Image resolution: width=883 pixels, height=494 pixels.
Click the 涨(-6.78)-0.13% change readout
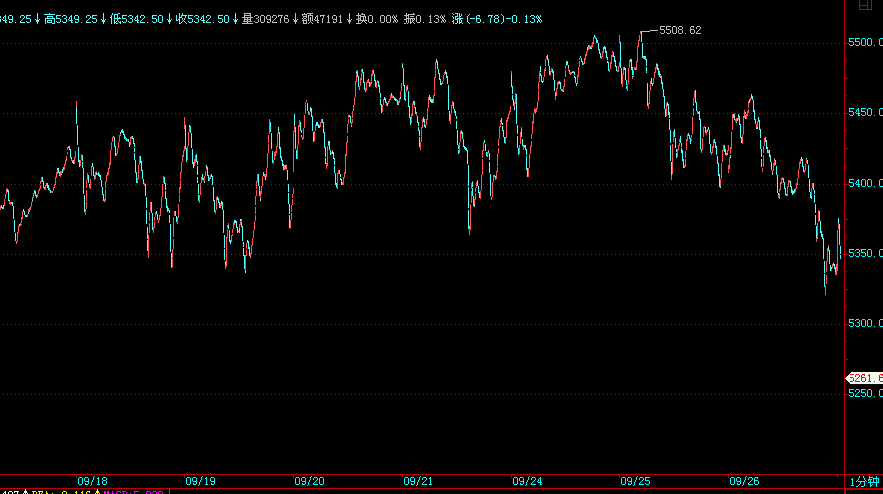pos(497,19)
